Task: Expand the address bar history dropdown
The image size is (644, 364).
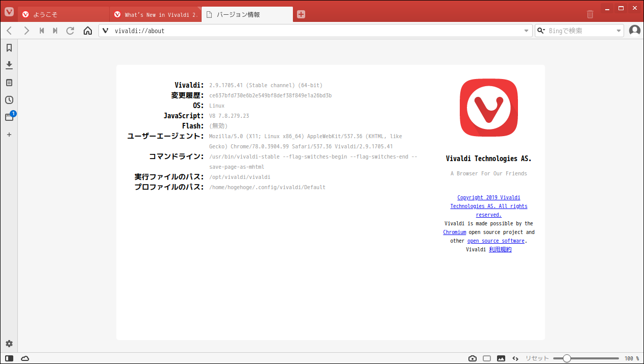Action: click(527, 31)
